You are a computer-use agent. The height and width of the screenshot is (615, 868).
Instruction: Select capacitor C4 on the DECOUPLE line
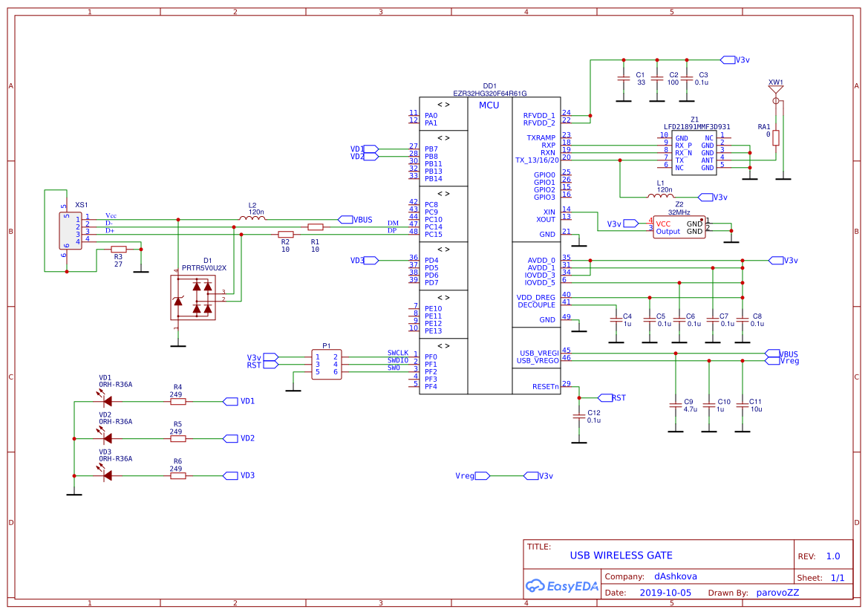pos(616,320)
